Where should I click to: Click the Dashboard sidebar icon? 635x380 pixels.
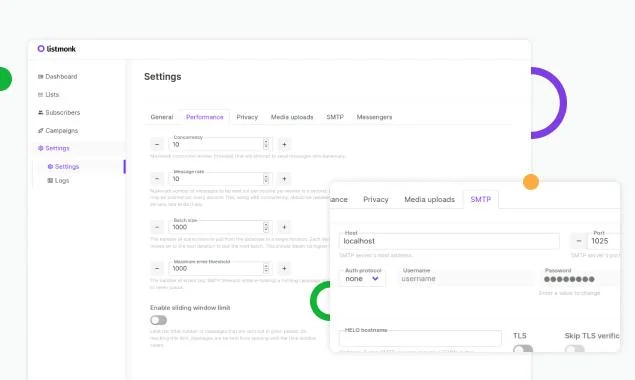40,77
